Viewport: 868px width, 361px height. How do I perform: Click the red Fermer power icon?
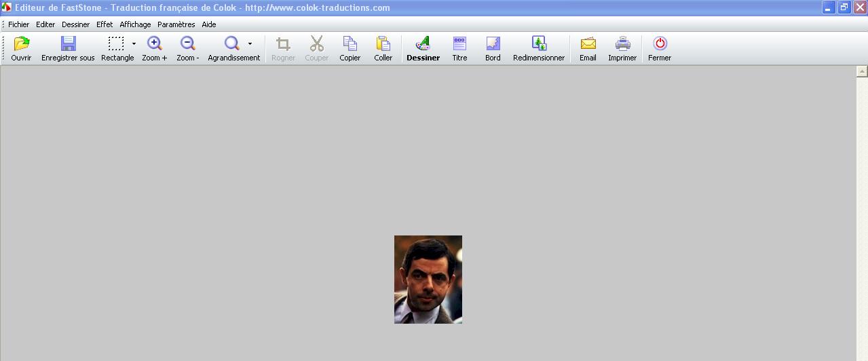tap(660, 45)
